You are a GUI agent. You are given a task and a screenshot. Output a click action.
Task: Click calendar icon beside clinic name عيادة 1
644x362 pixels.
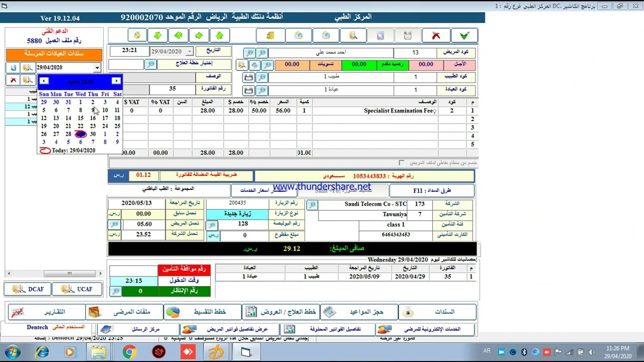pos(249,90)
